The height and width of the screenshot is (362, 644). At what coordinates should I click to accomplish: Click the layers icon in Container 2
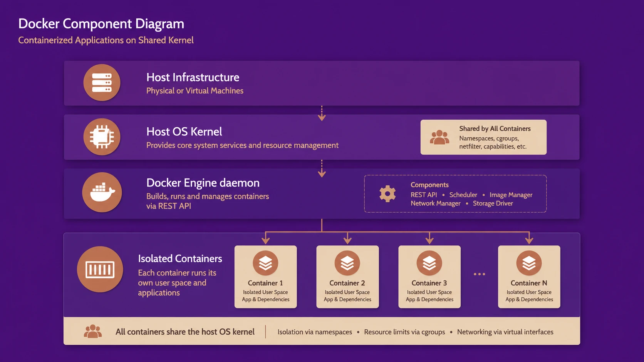[x=347, y=263]
